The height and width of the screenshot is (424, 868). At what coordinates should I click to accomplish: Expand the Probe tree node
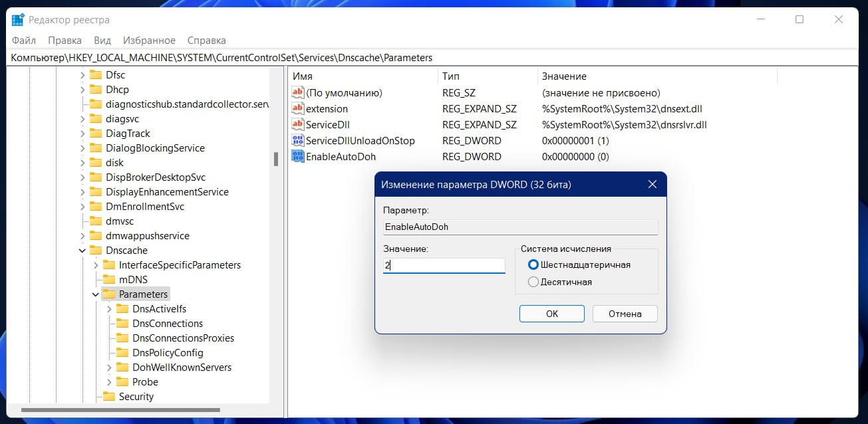point(109,381)
